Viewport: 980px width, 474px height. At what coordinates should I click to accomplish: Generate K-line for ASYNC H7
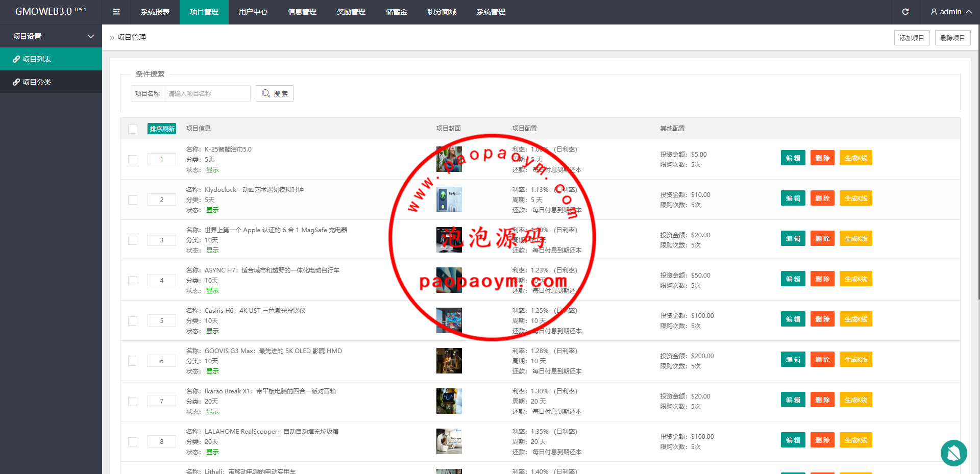[856, 279]
